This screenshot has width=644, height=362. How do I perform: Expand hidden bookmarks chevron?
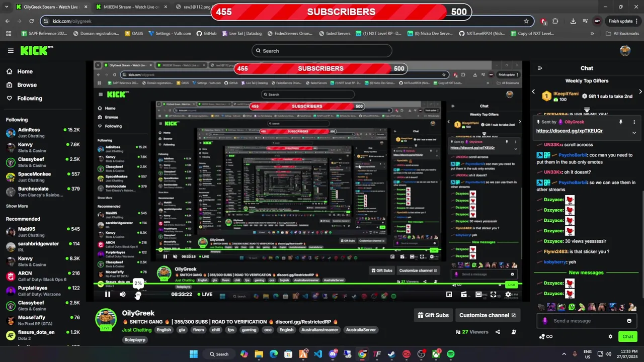[592, 34]
